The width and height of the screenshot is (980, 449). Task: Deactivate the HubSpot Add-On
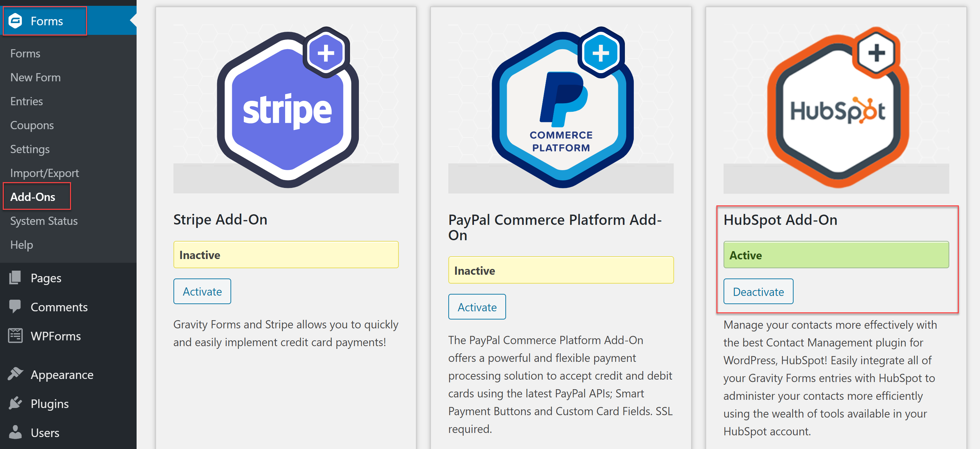(759, 292)
